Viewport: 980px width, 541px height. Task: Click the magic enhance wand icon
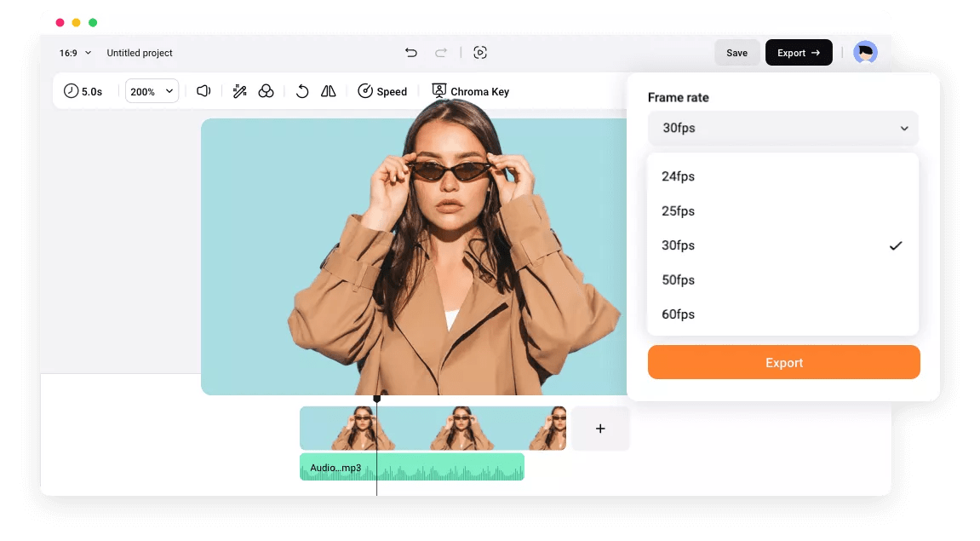[x=240, y=91]
